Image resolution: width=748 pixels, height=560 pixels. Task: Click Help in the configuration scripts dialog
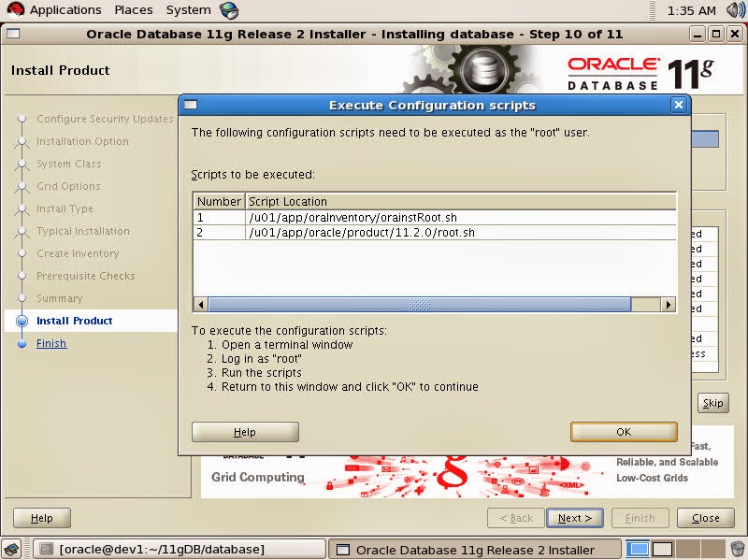pyautogui.click(x=245, y=432)
